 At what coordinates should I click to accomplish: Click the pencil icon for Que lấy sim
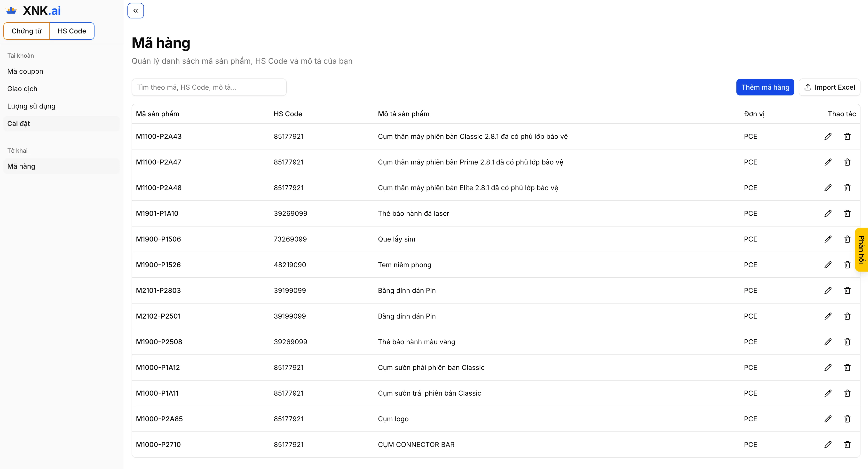tap(828, 239)
